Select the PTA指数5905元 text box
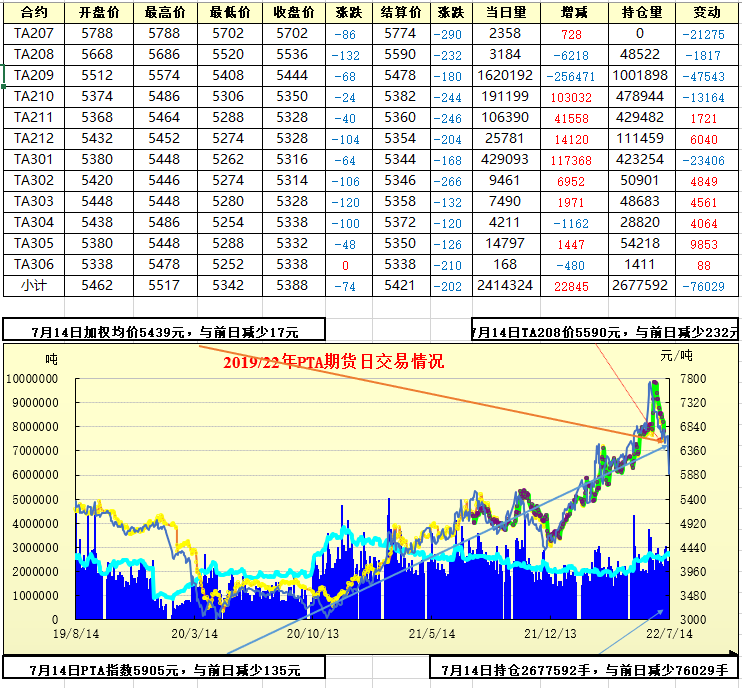The image size is (742, 688). coord(165,670)
